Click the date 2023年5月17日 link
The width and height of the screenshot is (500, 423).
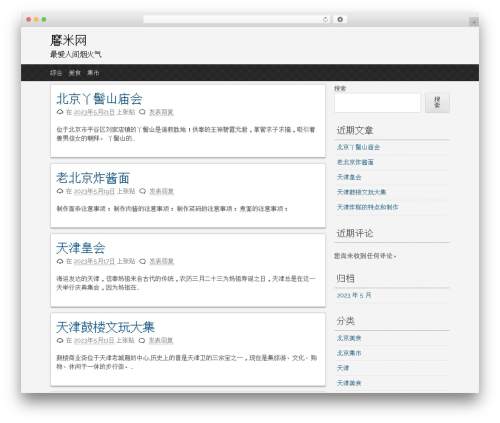click(94, 261)
